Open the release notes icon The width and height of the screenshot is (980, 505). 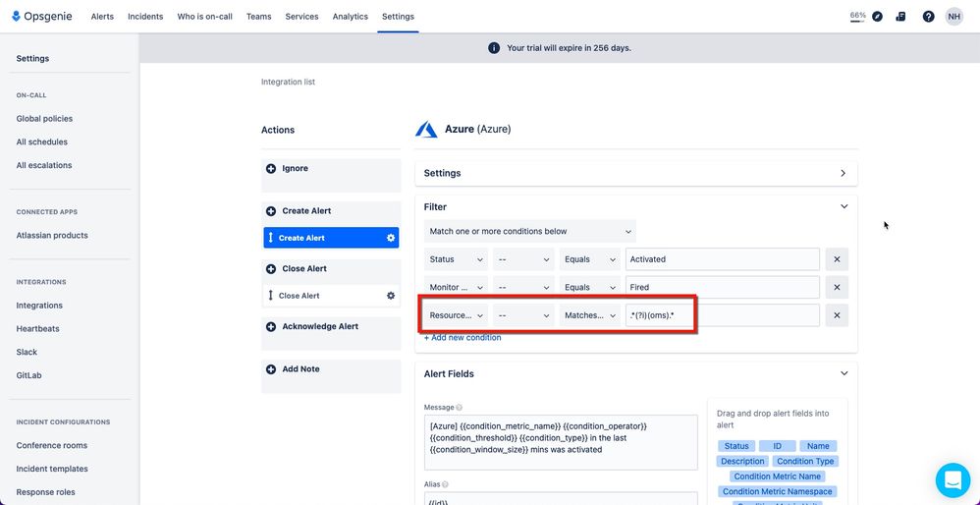point(900,17)
